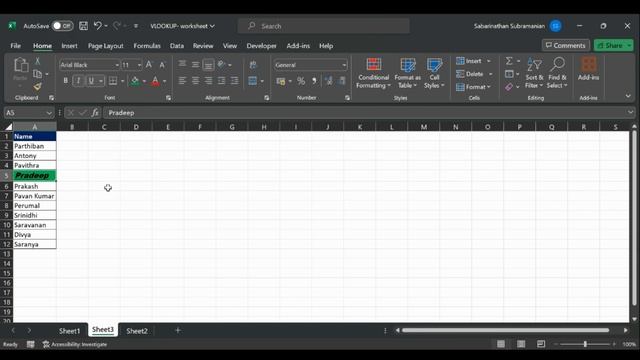Open the Borders button
Screen dimensions: 640x360
pos(113,81)
